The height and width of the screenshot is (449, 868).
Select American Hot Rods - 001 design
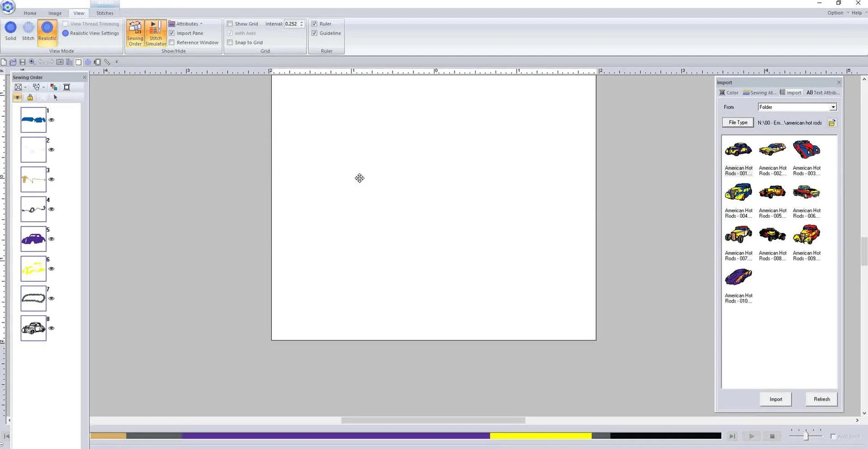tap(738, 158)
